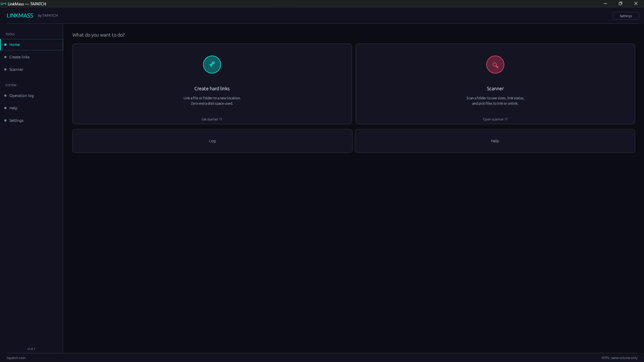Click the v1.0.1 version label

(31, 349)
